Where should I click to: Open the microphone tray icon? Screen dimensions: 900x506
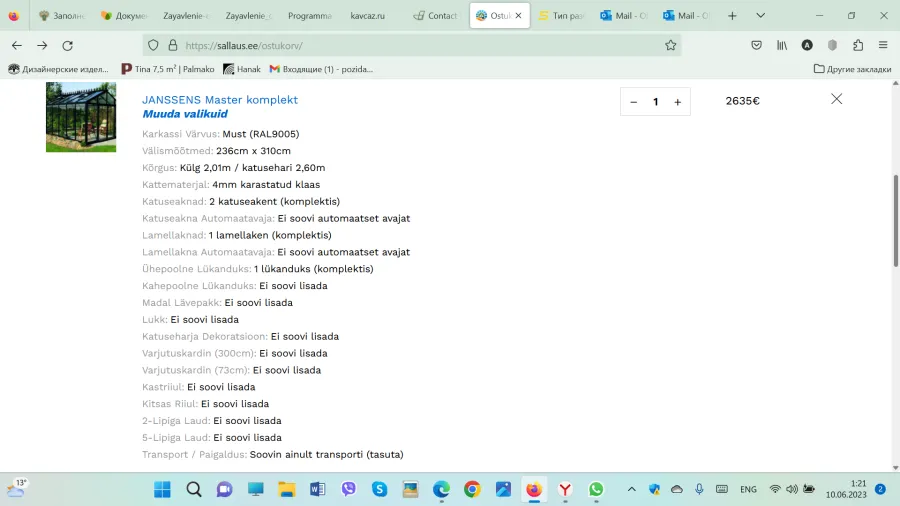[699, 489]
